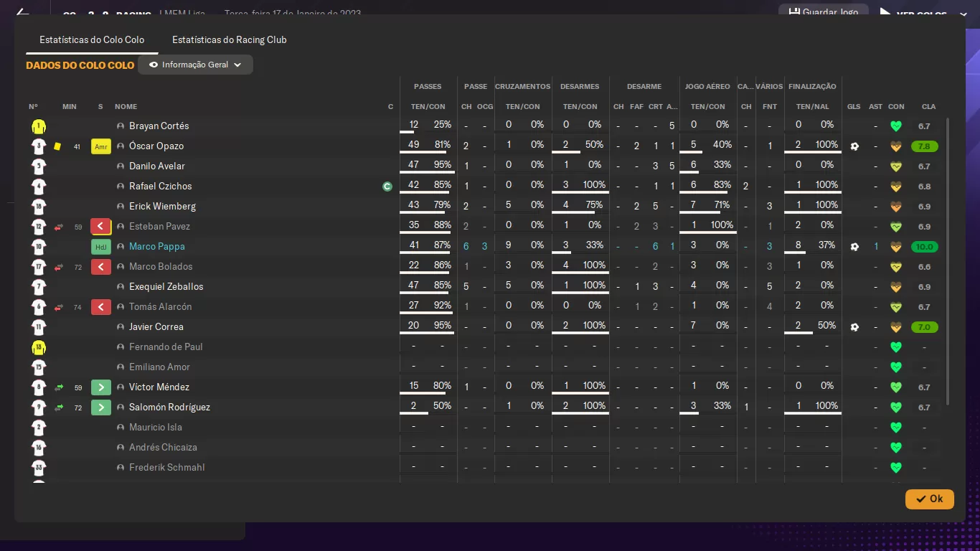
Task: Sort by the Nº column header
Action: click(x=33, y=107)
